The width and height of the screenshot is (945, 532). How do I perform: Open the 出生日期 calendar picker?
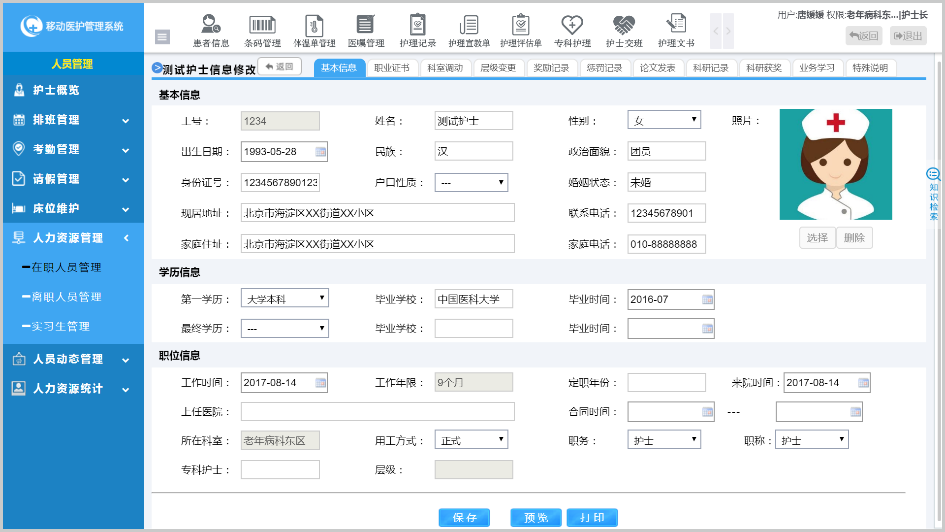[320, 152]
